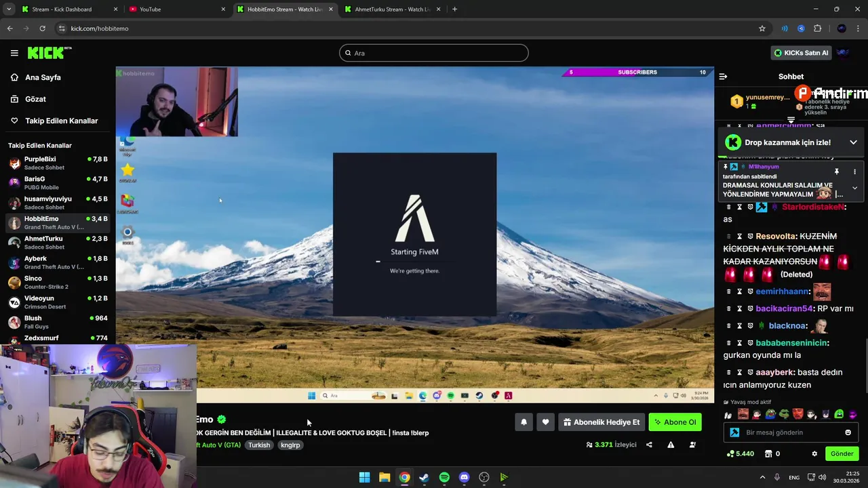This screenshot has height=488, width=868.
Task: Click the Bir mesaj gönderin chat input
Action: [791, 432]
